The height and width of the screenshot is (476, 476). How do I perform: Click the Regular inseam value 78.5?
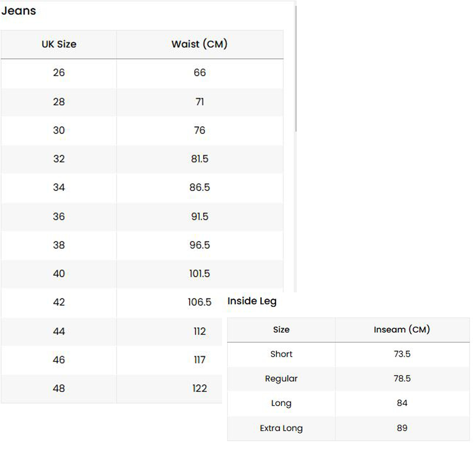point(402,378)
